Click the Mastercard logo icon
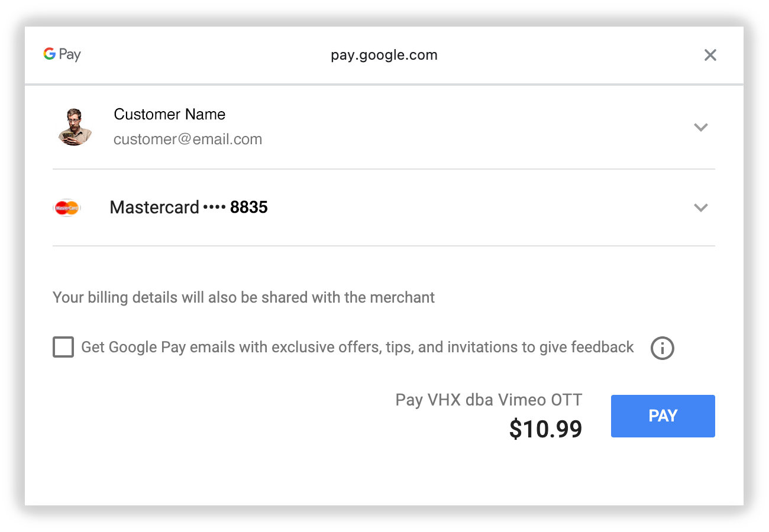This screenshot has width=769, height=532. [67, 207]
